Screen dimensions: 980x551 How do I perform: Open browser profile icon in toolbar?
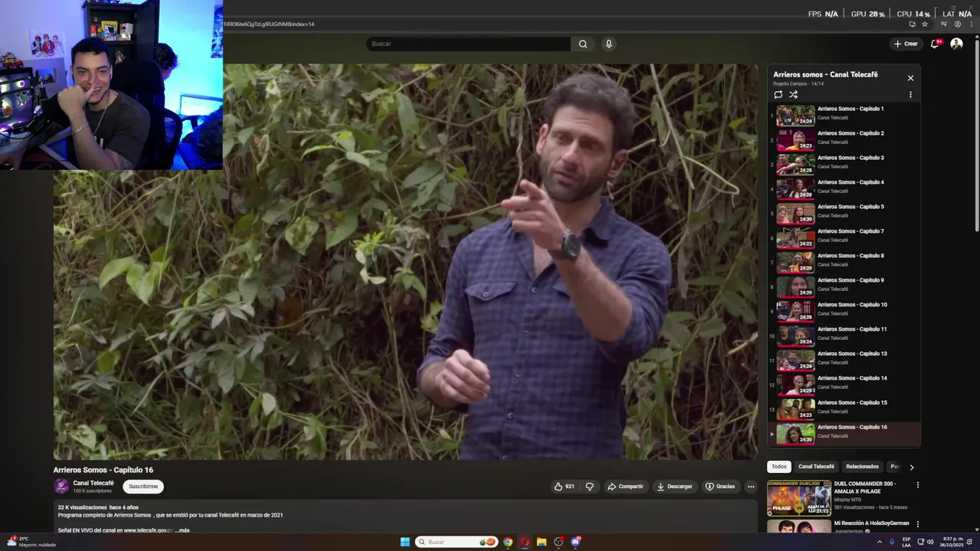click(x=958, y=24)
